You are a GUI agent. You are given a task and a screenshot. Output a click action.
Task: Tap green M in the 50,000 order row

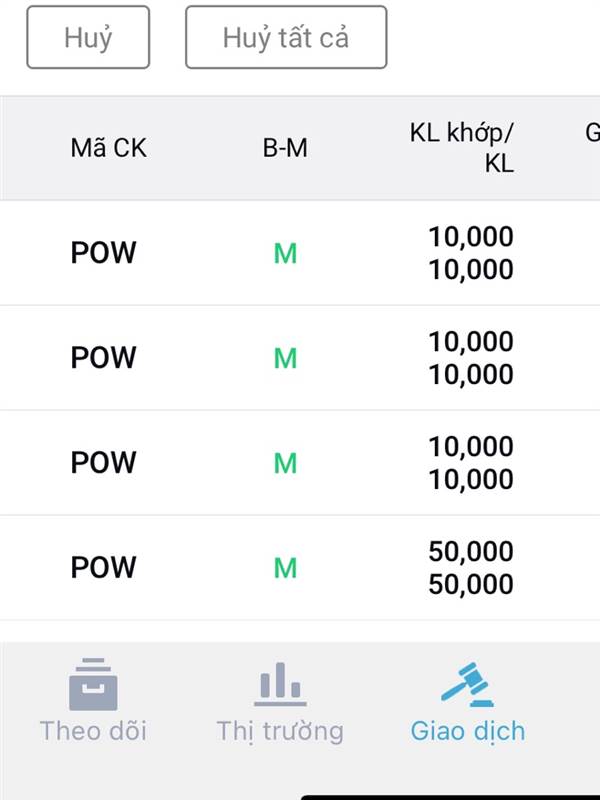click(x=285, y=568)
